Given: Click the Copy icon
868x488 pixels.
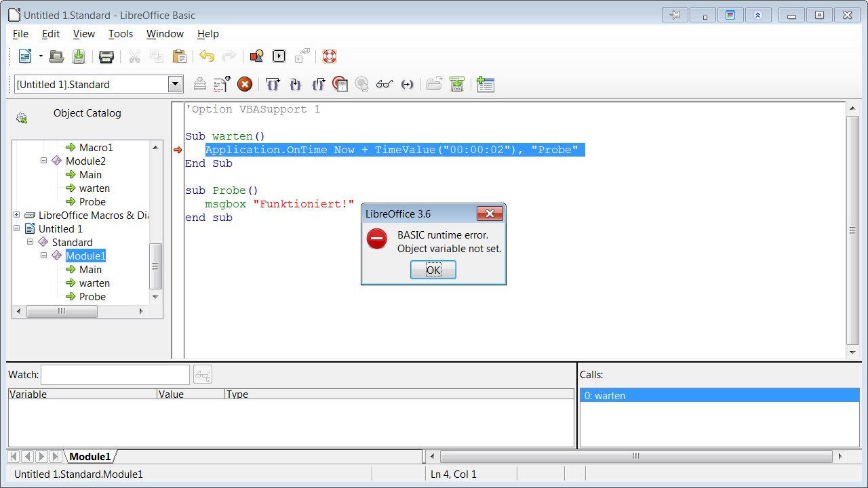Looking at the screenshot, I should [x=157, y=56].
